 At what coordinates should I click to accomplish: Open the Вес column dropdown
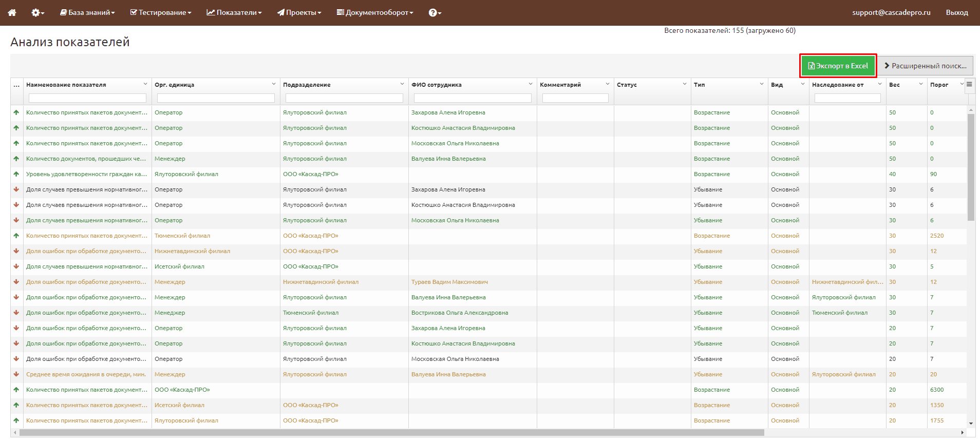tap(921, 84)
